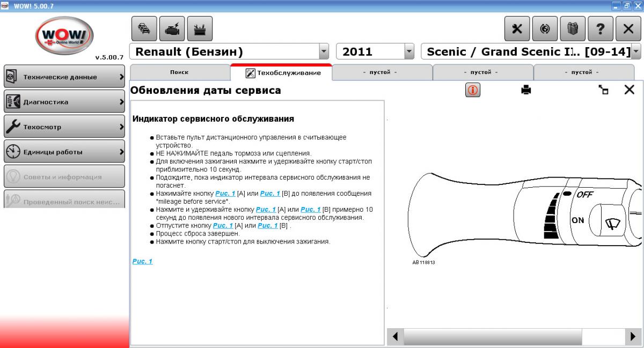Viewport: 644px width, 348px height.
Task: Expand Технические данные sidebar menu
Action: coord(64,77)
